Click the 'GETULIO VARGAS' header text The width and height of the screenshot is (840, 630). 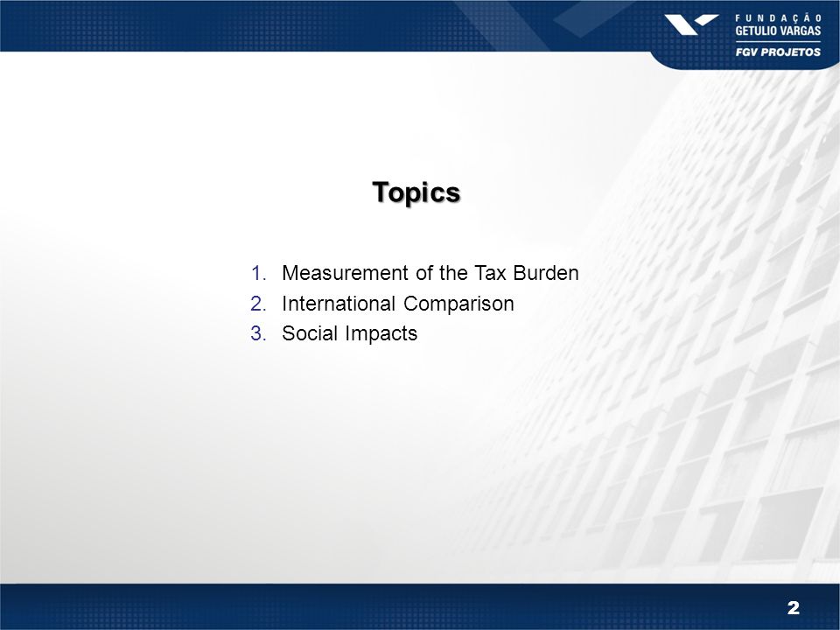(778, 31)
